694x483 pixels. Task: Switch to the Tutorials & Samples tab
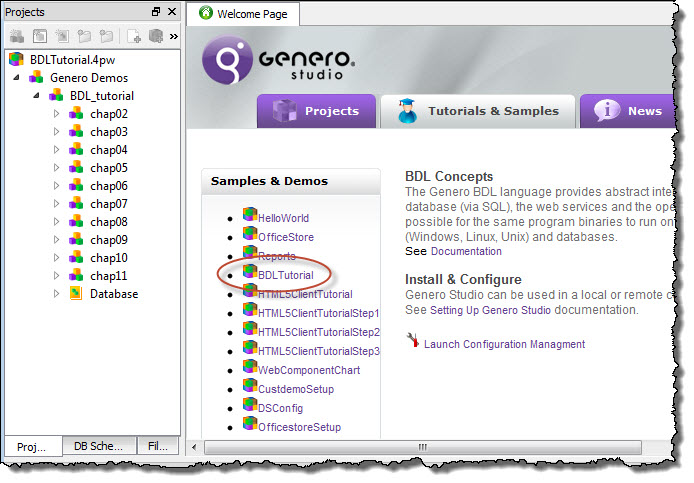[x=477, y=111]
